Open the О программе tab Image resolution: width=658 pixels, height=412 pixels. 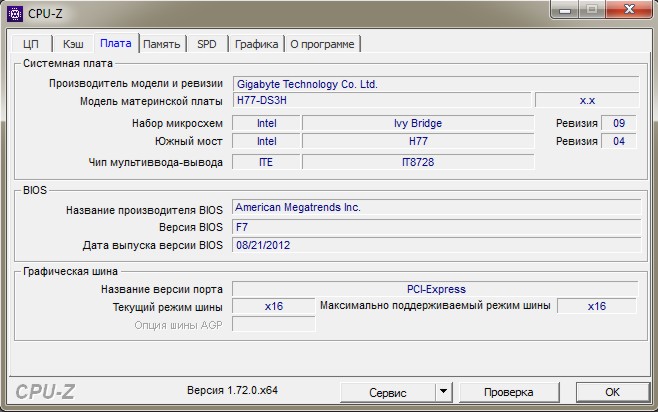coord(322,44)
